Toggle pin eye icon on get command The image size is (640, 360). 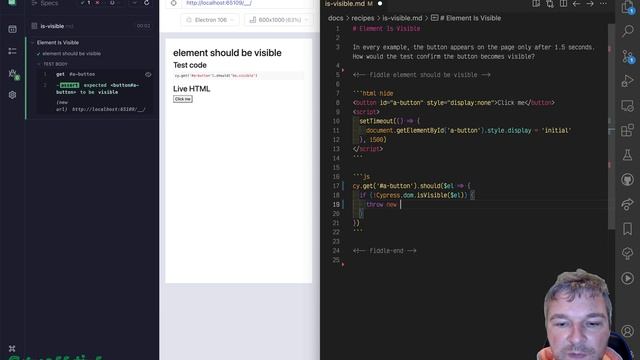[148, 75]
